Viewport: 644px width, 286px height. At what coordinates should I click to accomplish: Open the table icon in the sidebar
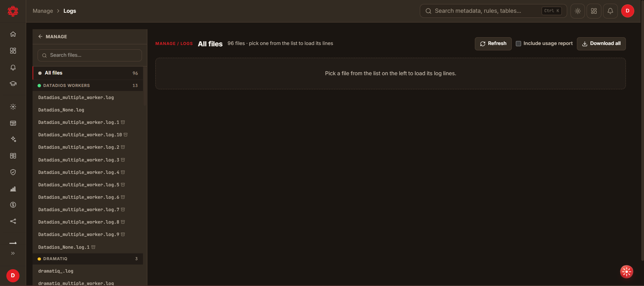point(13,123)
